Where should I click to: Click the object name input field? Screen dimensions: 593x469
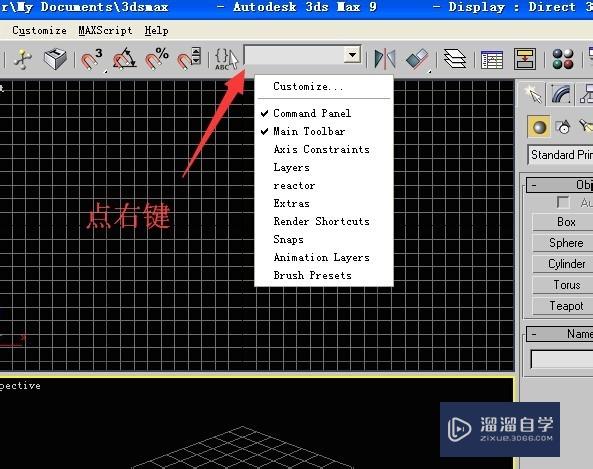pos(562,359)
